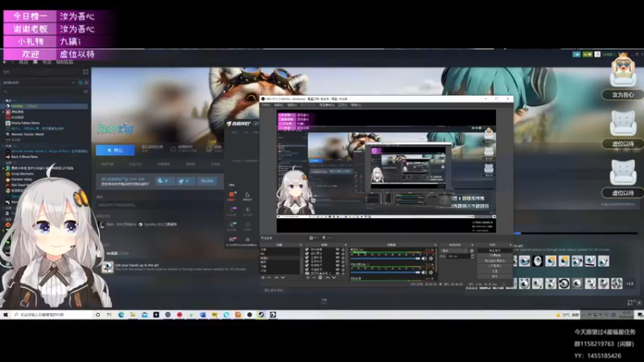Pop out the Audio Mixer dock panel icon
Viewport: 644px width, 362px height.
click(x=436, y=245)
